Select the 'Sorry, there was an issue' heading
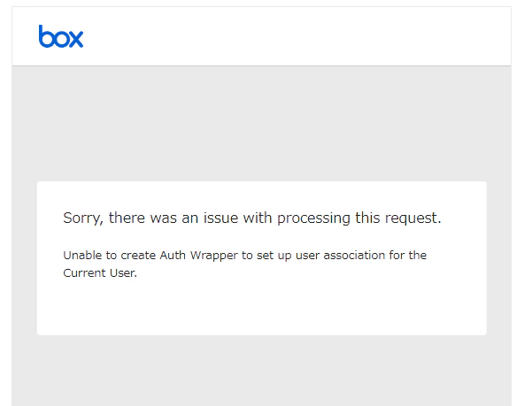Screen dimensions: 532x406 pyautogui.click(x=252, y=218)
